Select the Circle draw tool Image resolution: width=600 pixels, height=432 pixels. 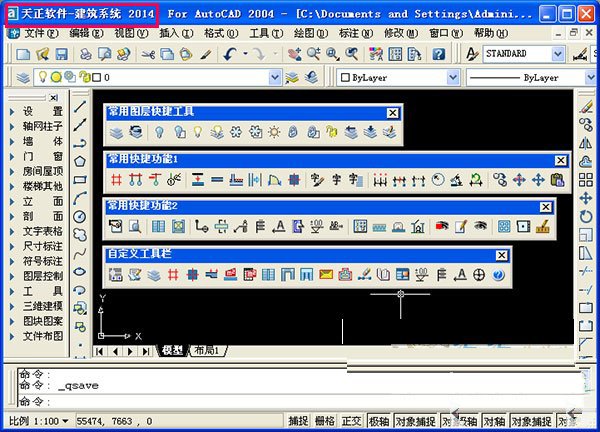[x=80, y=217]
